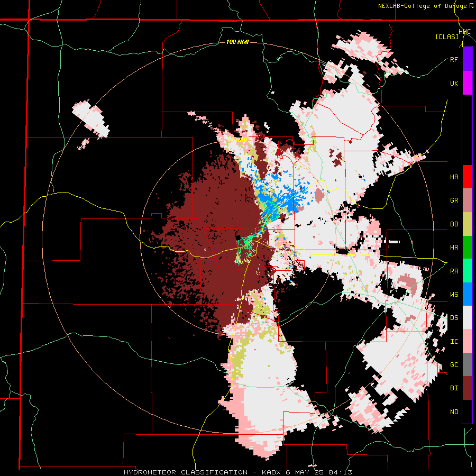
Task: Click the GR legend label
Action: (454, 200)
